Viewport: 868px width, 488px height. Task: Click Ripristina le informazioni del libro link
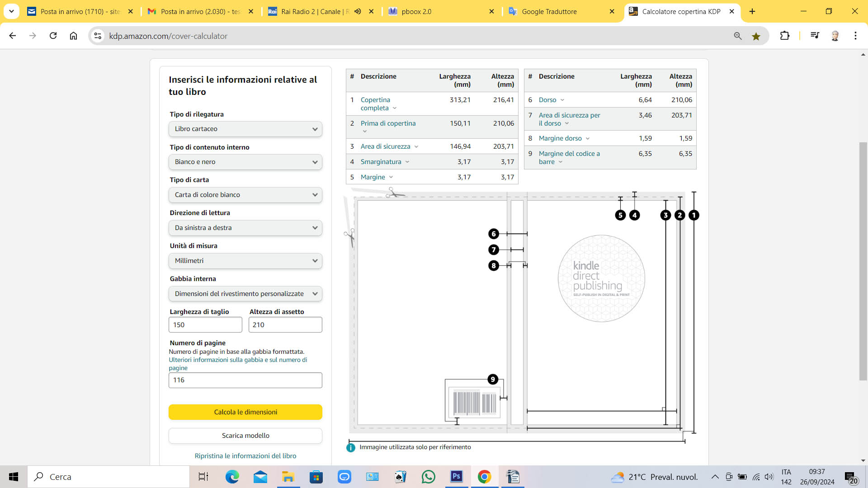[x=245, y=456]
